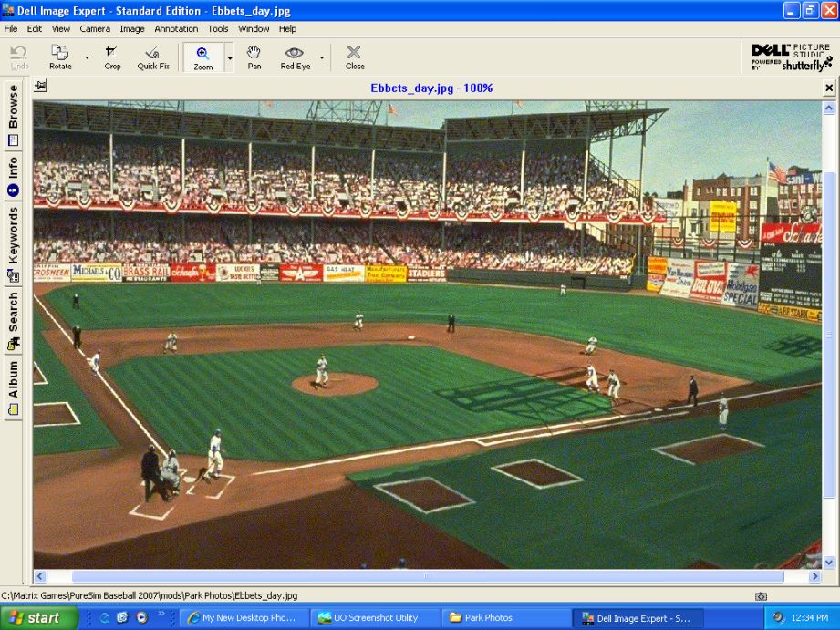
Task: Select the Rotate tool
Action: click(60, 57)
